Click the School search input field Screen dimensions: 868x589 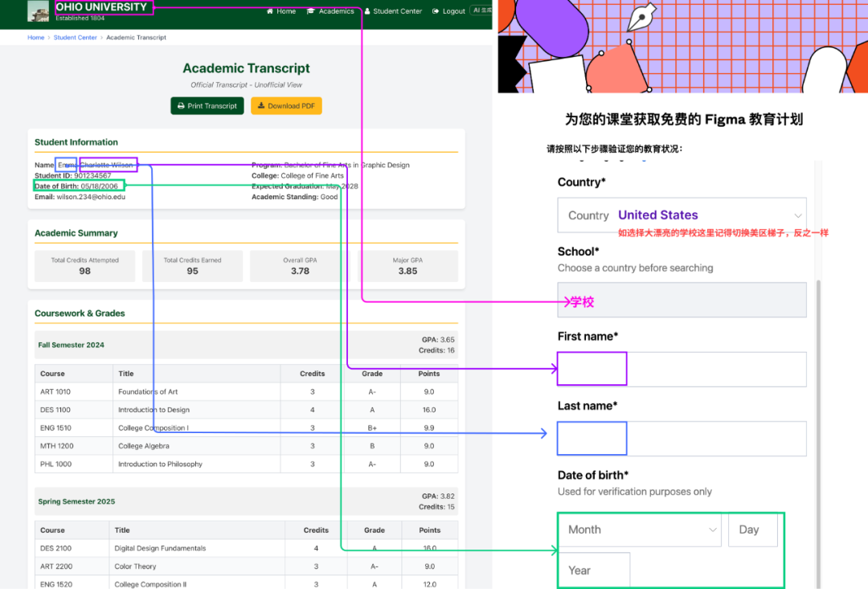pyautogui.click(x=682, y=300)
